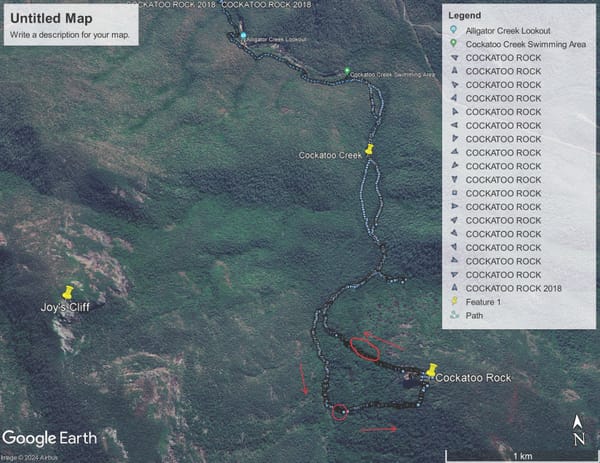Screen dimensions: 600x463
Task: Click the Path legend icon
Action: (x=454, y=315)
